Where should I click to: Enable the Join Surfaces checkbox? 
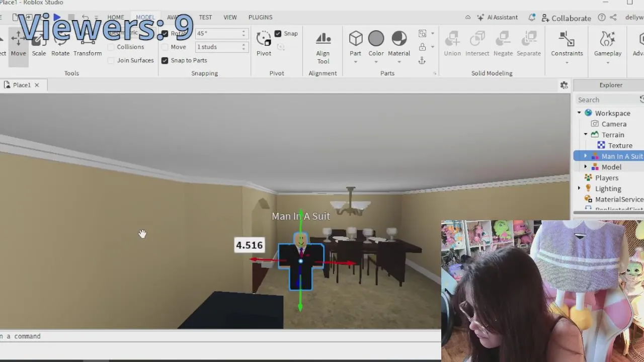(111, 60)
